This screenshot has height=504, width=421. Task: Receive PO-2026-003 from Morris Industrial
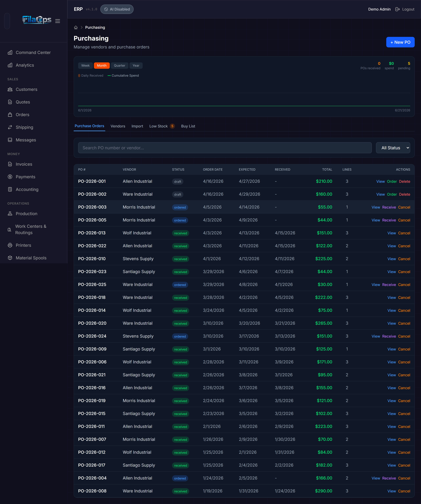(389, 207)
